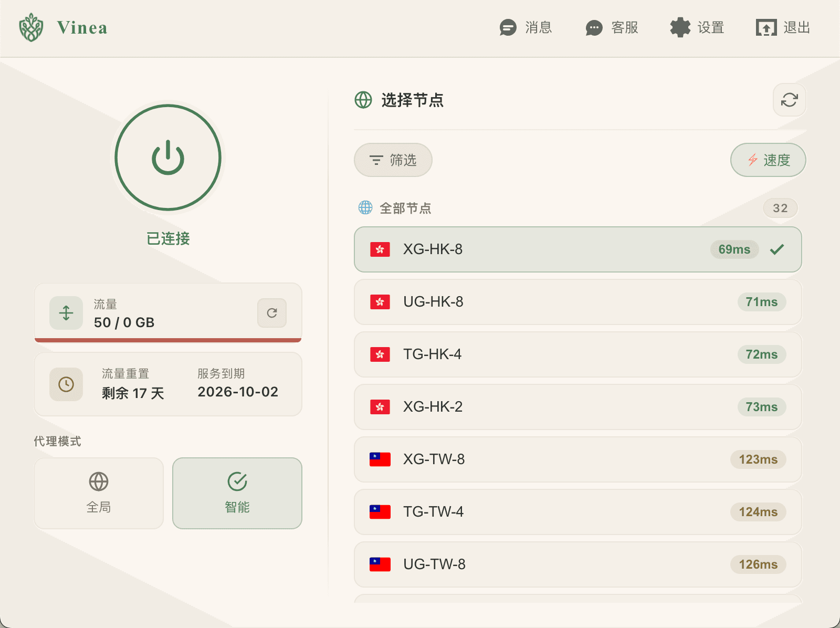Sort nodes by 速度 speed

(x=768, y=160)
